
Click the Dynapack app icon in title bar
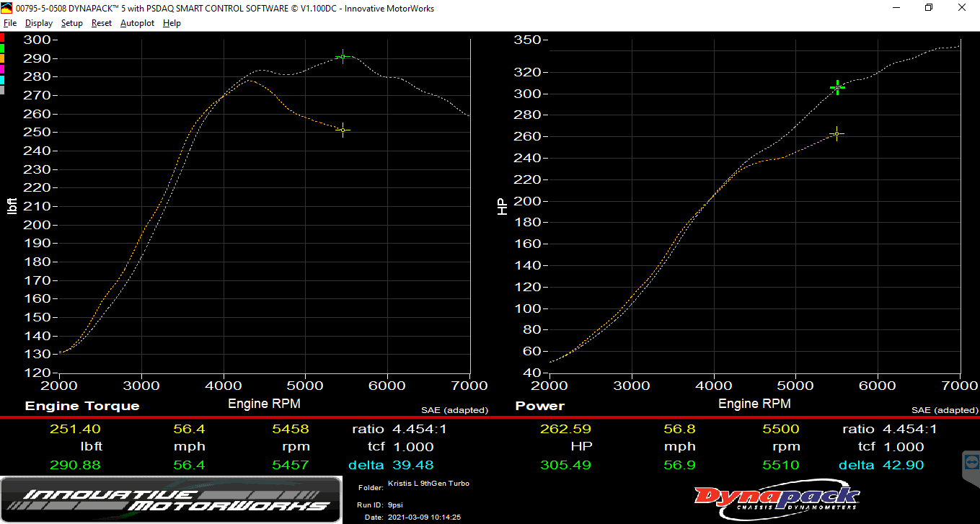pos(8,8)
